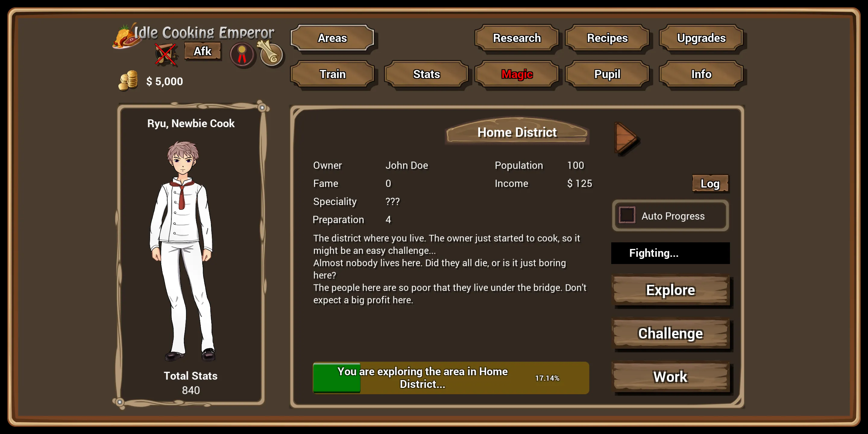Click the Challenge button
The height and width of the screenshot is (434, 868).
click(670, 332)
